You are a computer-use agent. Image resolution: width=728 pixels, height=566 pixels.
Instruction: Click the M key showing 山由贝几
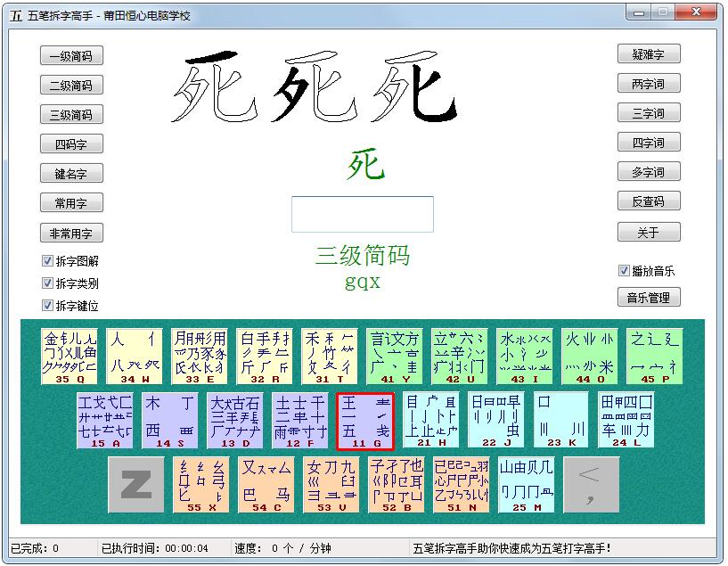point(528,486)
